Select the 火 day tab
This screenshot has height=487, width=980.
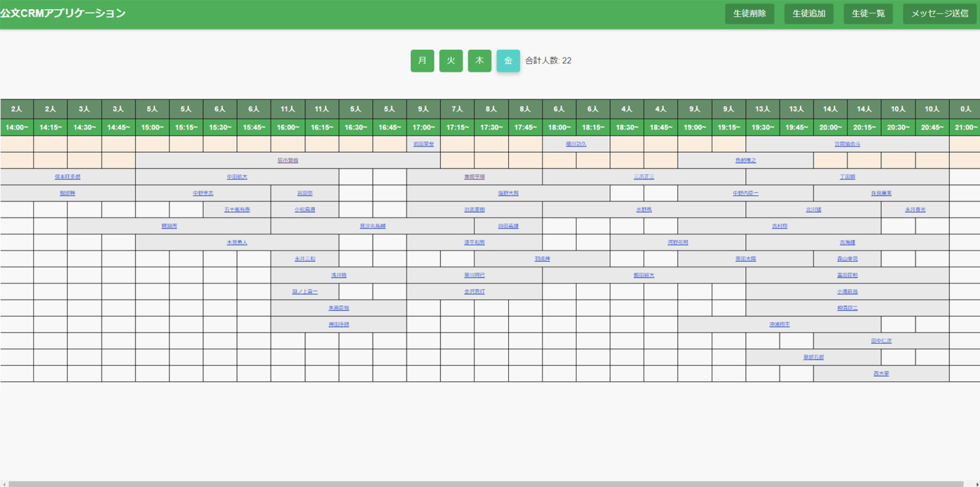point(451,61)
